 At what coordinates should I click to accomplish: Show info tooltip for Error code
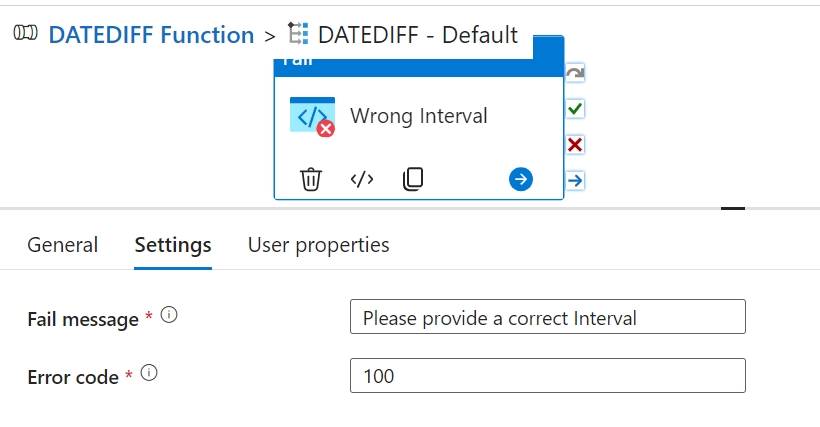point(149,373)
